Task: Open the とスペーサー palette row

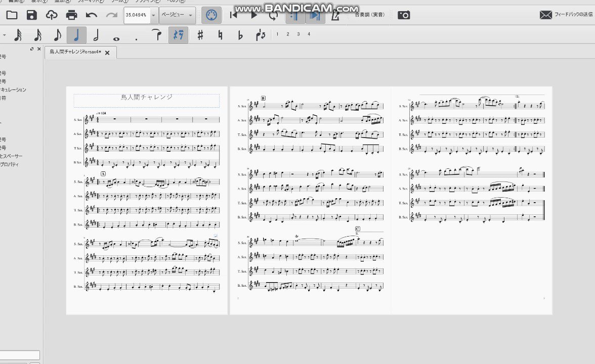Action: (11, 156)
